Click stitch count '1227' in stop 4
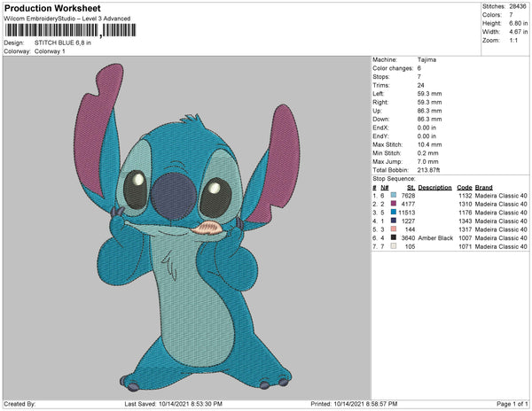This screenshot has width=532, height=411. 408,221
